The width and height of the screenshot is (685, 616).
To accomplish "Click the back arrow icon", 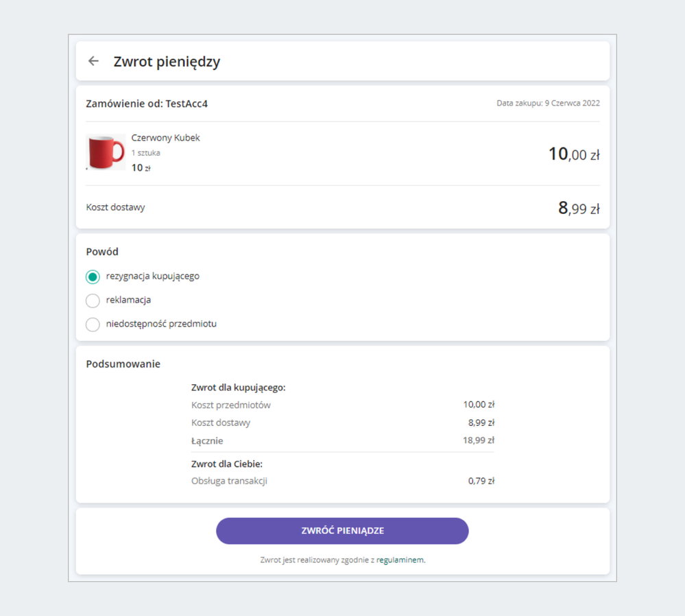I will [93, 61].
